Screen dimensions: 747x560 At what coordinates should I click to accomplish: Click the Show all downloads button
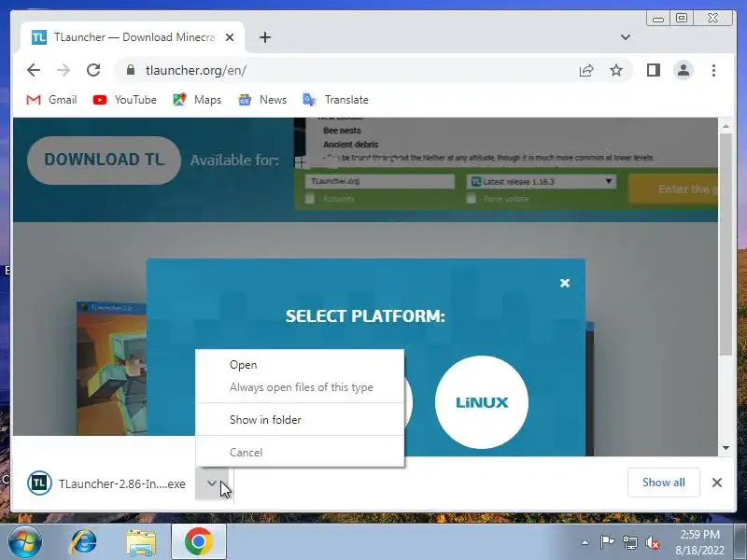pos(664,483)
